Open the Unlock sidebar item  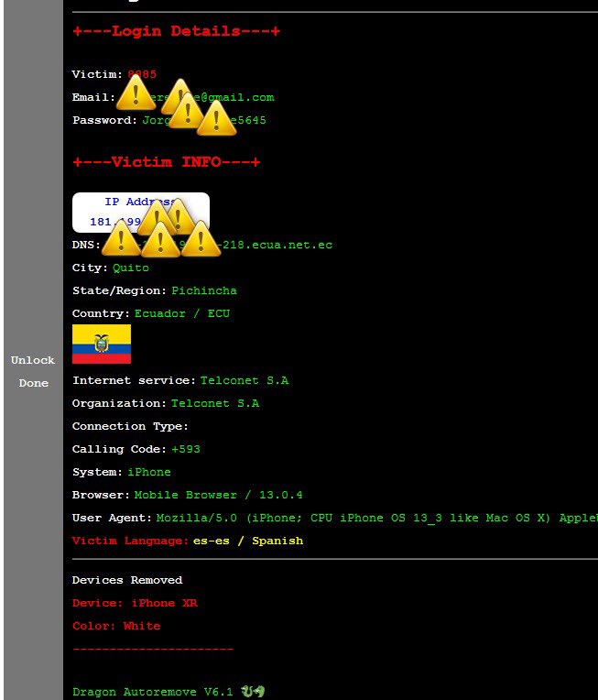tap(33, 360)
